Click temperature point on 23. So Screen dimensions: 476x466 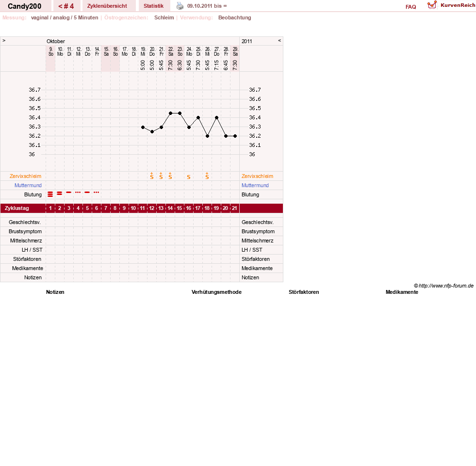point(180,113)
